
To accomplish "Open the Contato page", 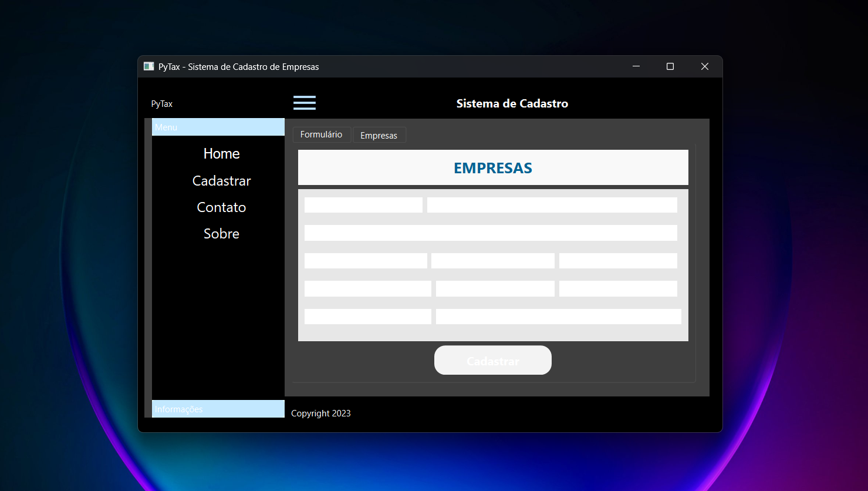I will (x=221, y=207).
